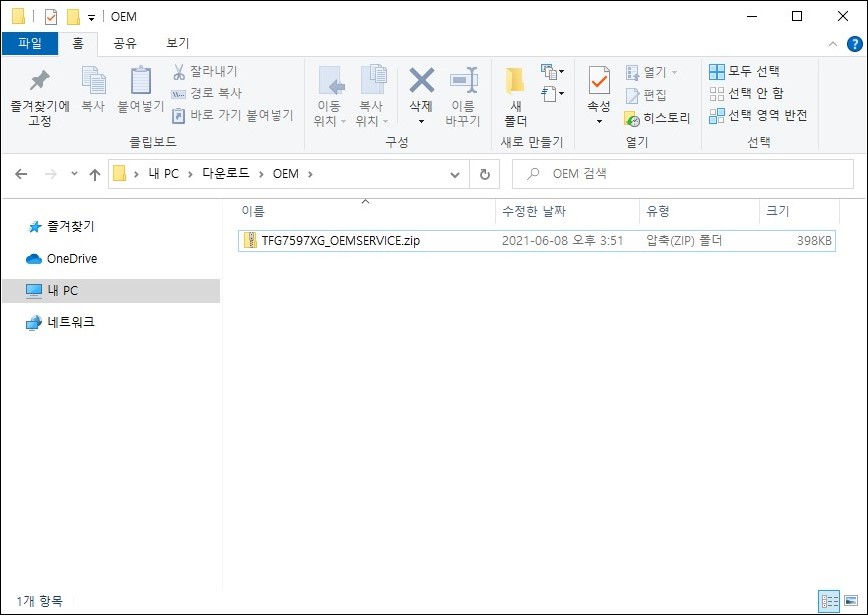Select TFG7597XG_OEMSERVICE.zip file
The width and height of the screenshot is (868, 615).
[x=536, y=241]
